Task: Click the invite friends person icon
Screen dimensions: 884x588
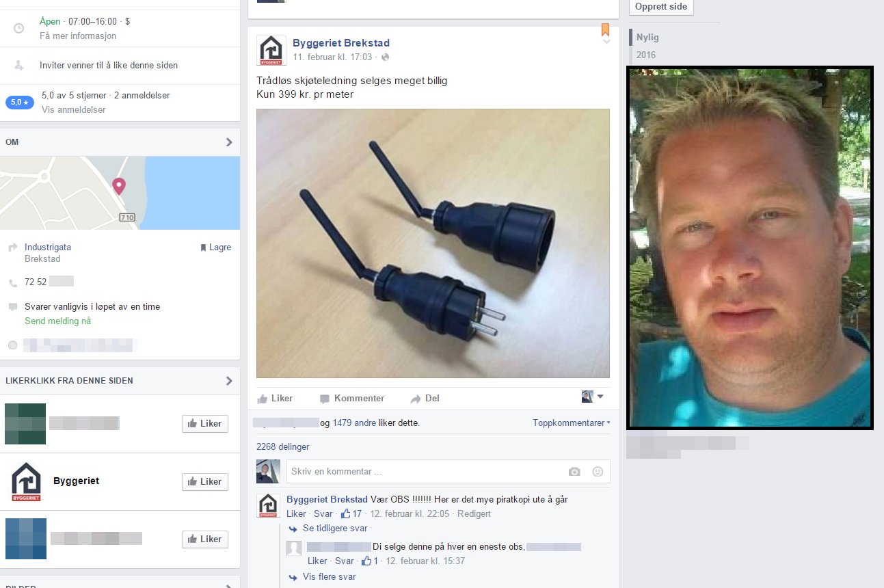Action: coord(19,66)
